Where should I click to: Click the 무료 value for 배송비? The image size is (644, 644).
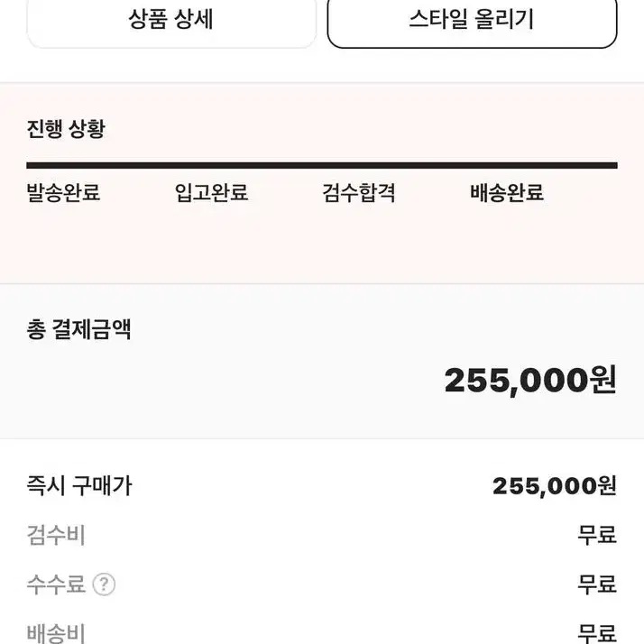tap(597, 633)
